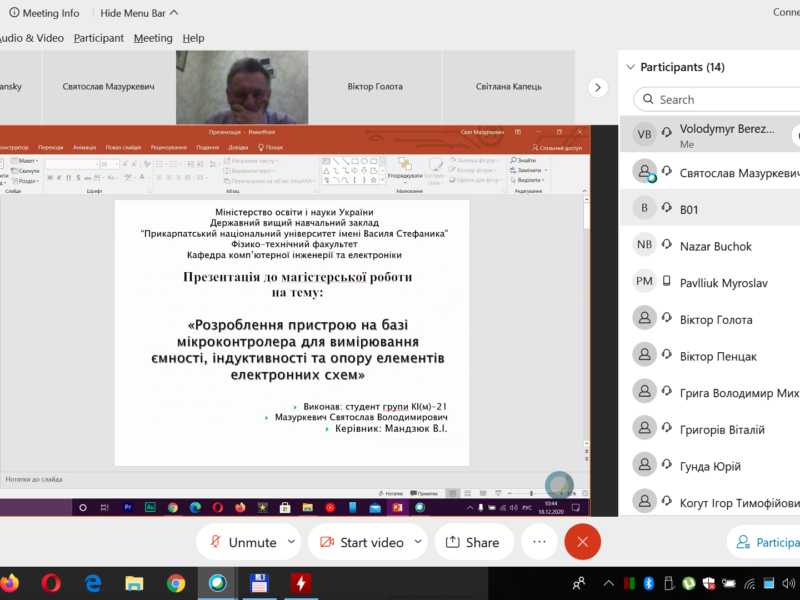Image resolution: width=800 pixels, height=600 pixels.
Task: Click the Share content button
Action: 472,542
